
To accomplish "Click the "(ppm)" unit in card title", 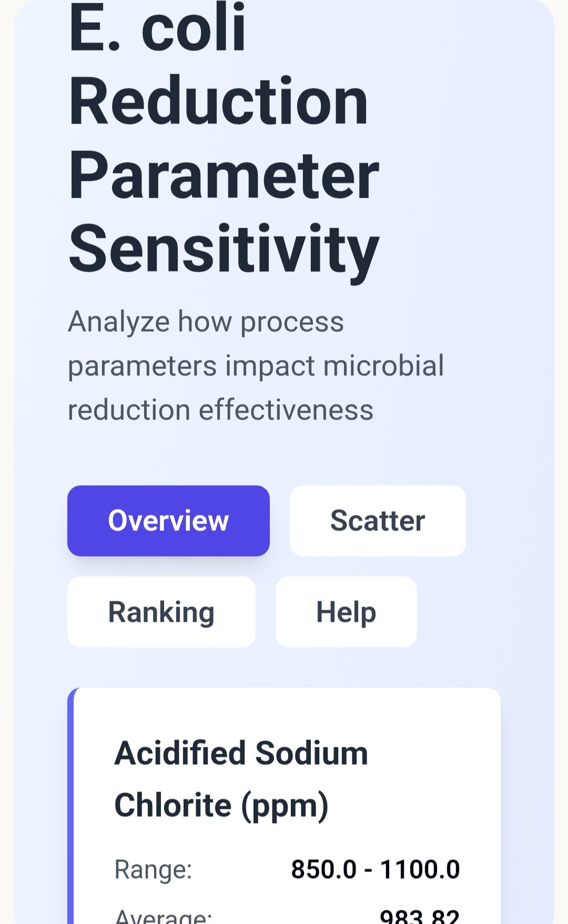I will tap(285, 806).
